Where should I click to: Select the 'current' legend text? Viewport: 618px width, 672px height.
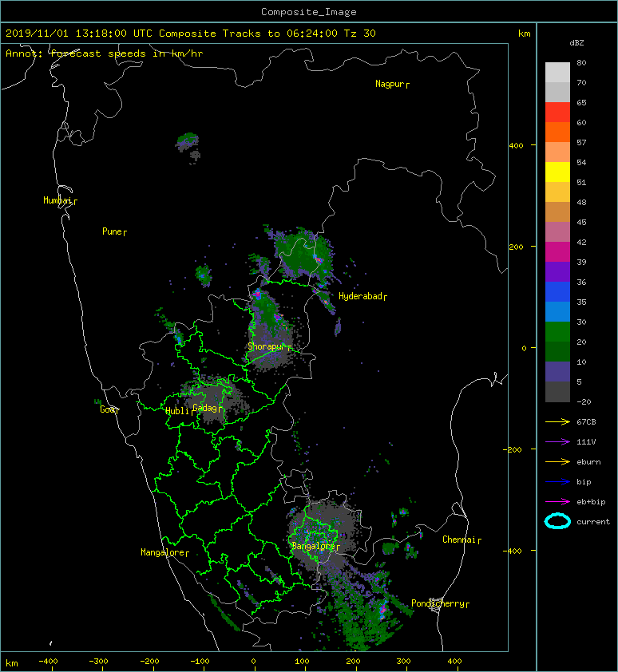[593, 522]
